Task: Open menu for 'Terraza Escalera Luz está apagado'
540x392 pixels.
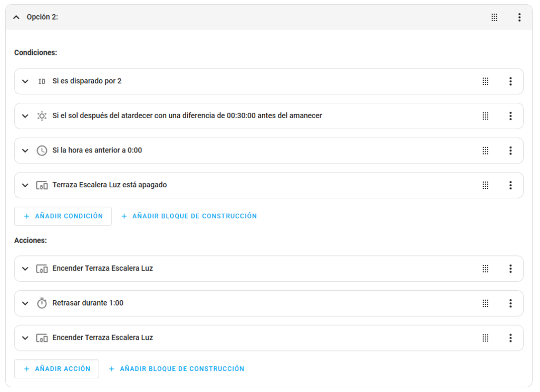Action: (x=510, y=185)
